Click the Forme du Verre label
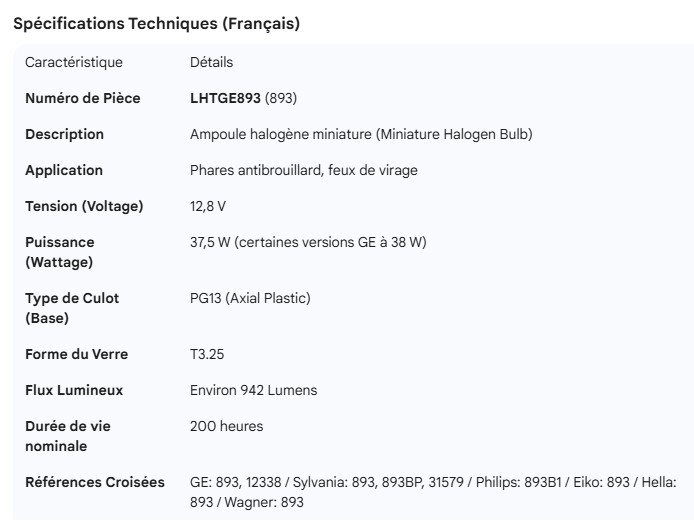Screen dimensions: 694x524 (76, 354)
